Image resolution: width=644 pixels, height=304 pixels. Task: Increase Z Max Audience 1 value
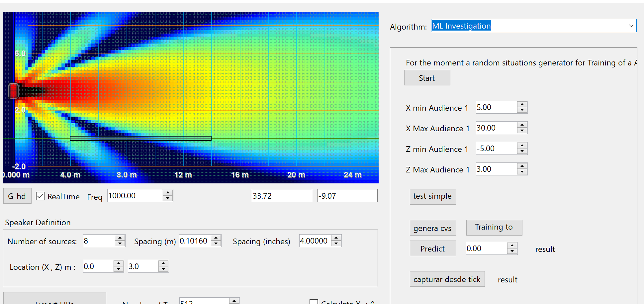522,166
